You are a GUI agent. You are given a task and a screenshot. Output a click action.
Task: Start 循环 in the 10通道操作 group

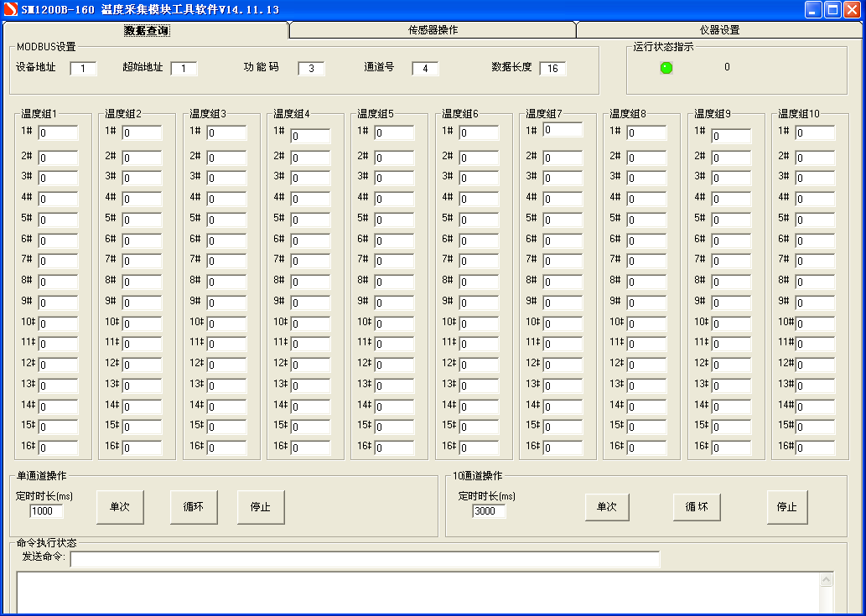click(697, 507)
